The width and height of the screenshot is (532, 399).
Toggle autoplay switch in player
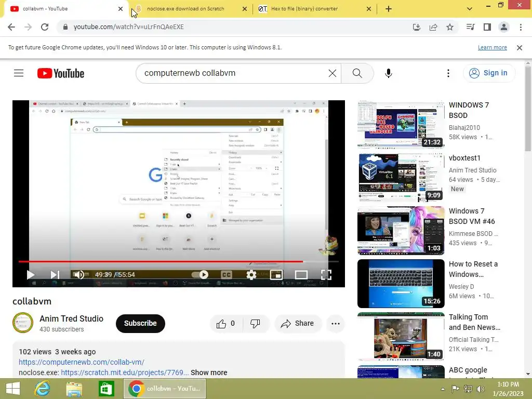click(200, 274)
